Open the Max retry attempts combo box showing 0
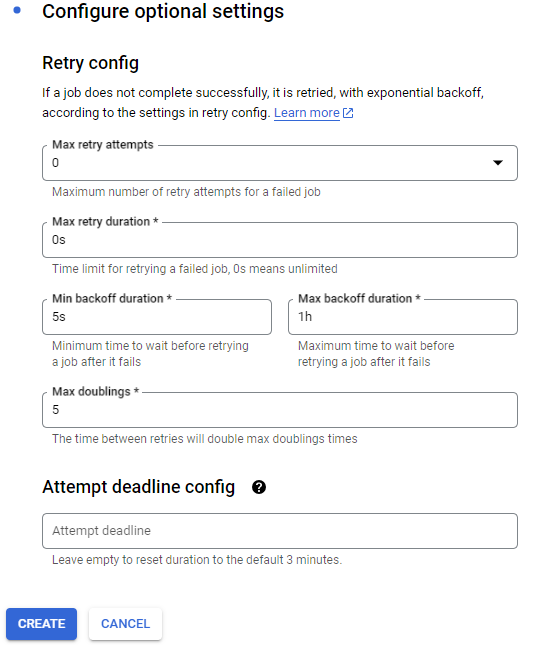Image resolution: width=545 pixels, height=645 pixels. tap(280, 163)
